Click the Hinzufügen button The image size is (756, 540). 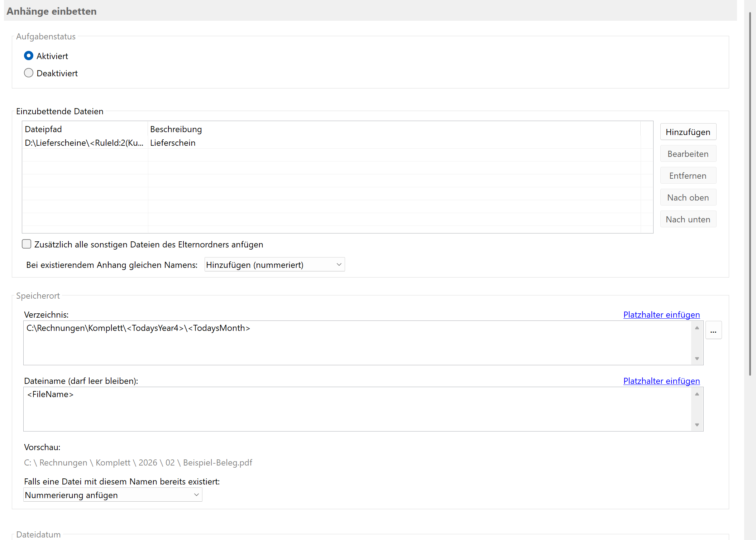[688, 132]
